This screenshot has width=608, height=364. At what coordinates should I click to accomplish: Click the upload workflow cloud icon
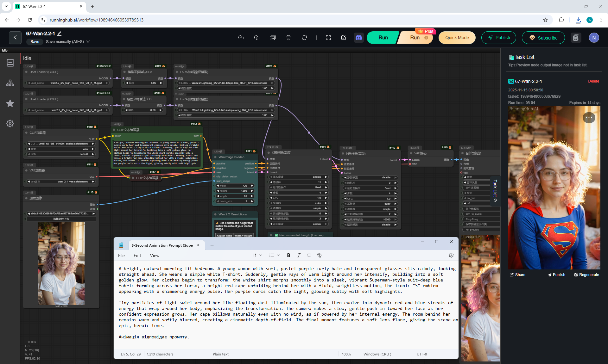[241, 38]
